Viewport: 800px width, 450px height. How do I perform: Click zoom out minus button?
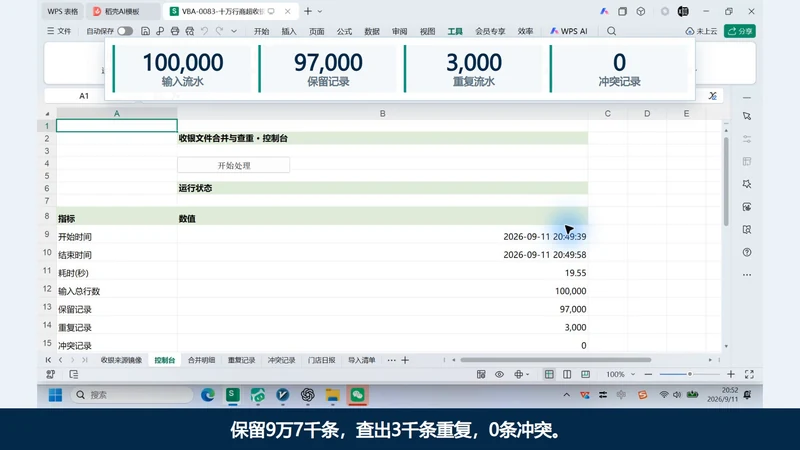click(x=648, y=374)
